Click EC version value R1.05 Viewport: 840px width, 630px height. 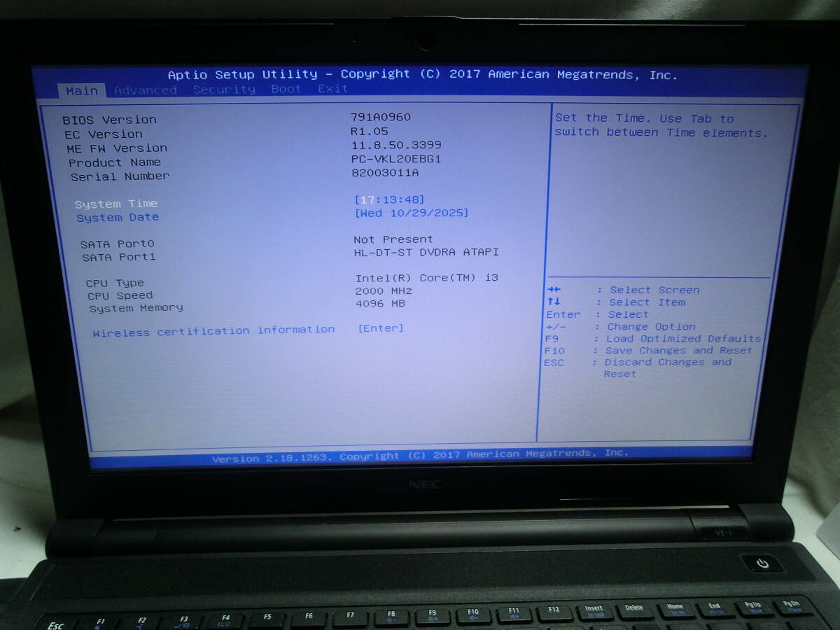(370, 131)
